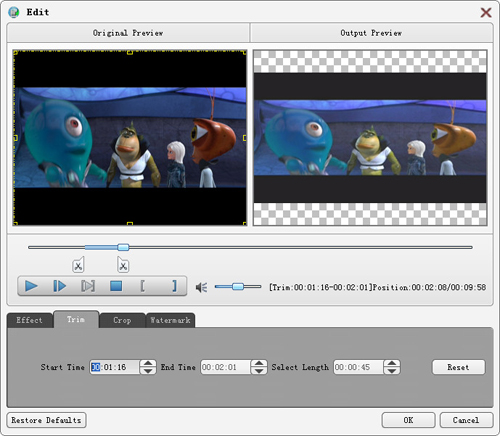Click the timeline position slider thumb

123,247
